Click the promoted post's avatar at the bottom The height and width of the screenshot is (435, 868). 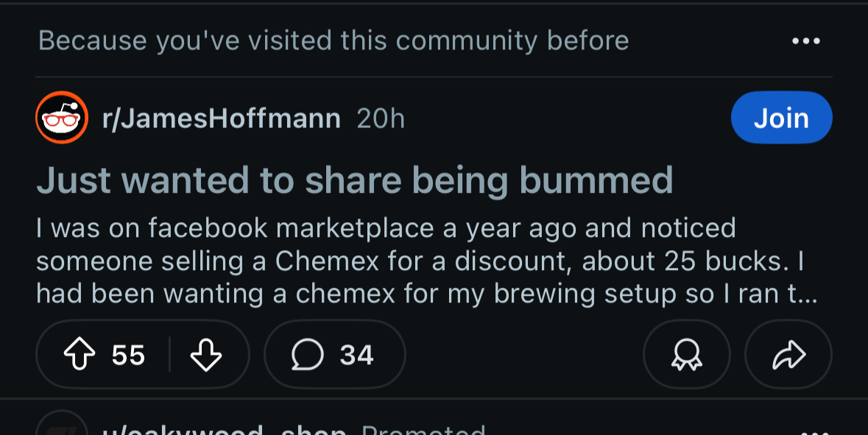tap(62, 427)
